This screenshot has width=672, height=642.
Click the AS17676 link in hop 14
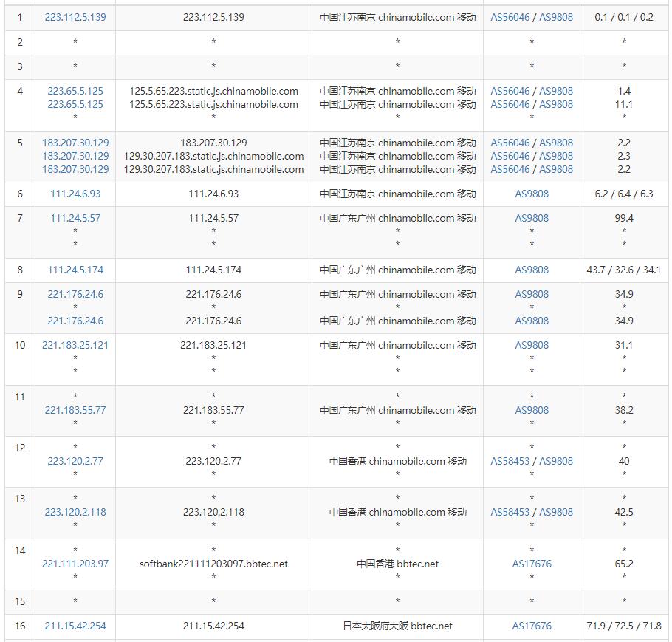(532, 564)
